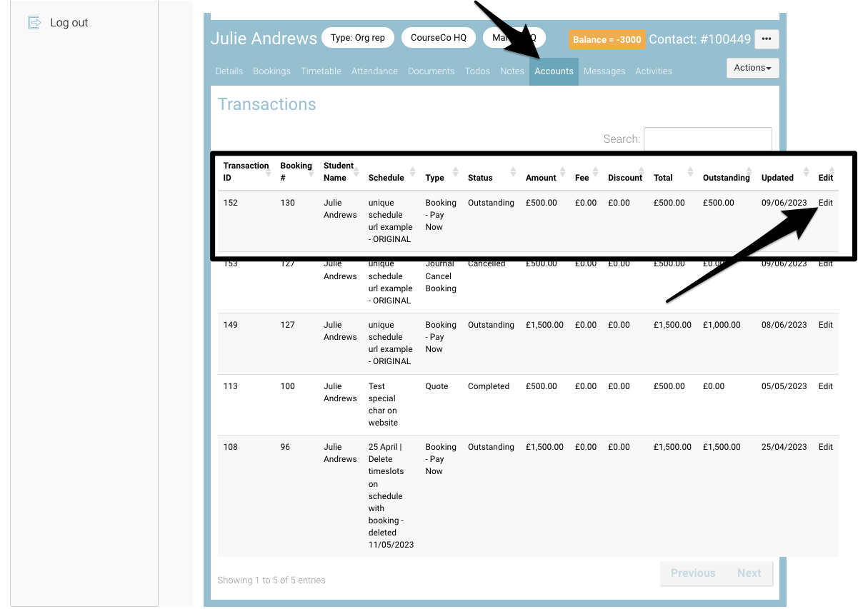Switch to the Bookings tab
Viewport: 868px width, 609px height.
tap(271, 71)
